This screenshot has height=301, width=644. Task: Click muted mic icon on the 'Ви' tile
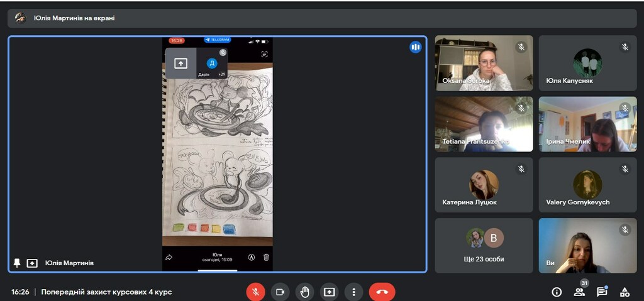(x=625, y=229)
